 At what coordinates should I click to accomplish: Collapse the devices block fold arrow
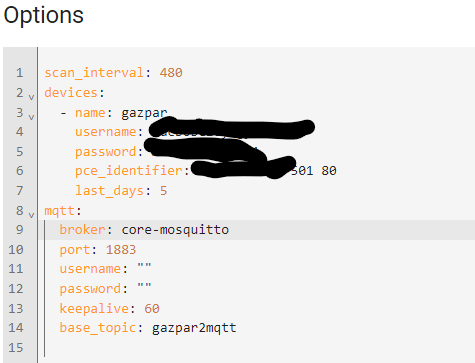click(31, 97)
